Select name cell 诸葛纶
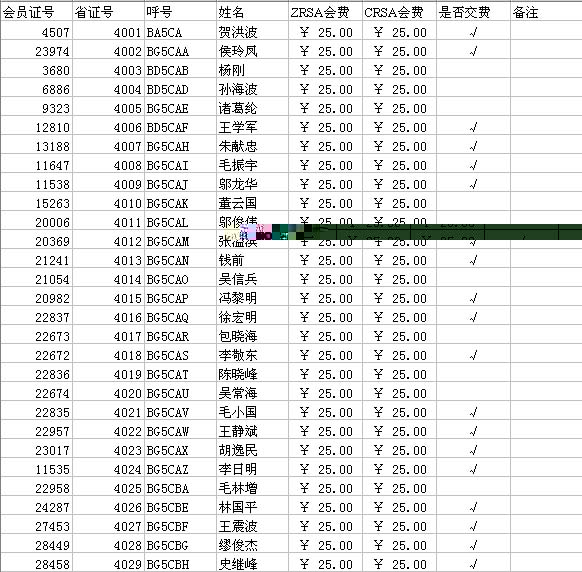The height and width of the screenshot is (572, 582). [x=252, y=107]
